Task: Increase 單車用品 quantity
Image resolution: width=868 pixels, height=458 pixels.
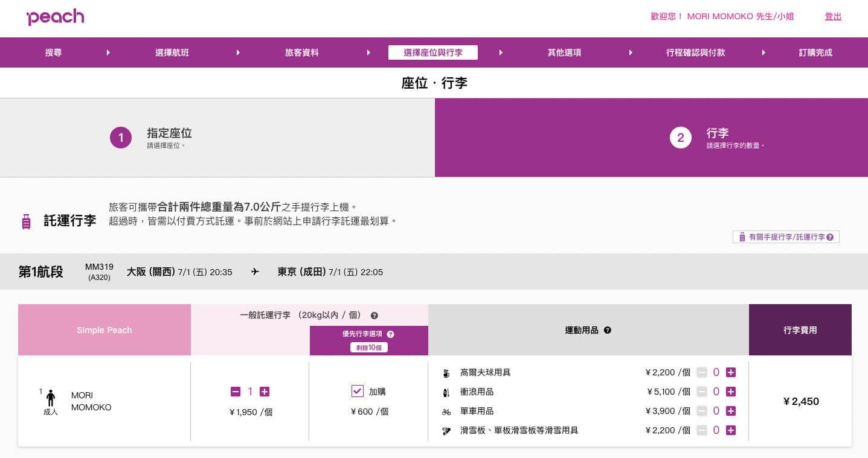Action: 731,411
